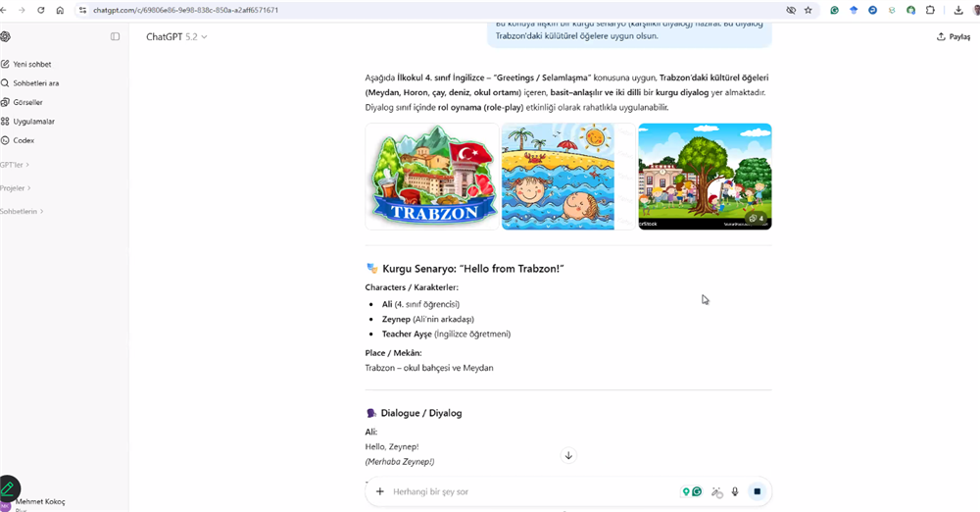
Task: Click the ChatGPT logo in the sidebar
Action: 6,36
